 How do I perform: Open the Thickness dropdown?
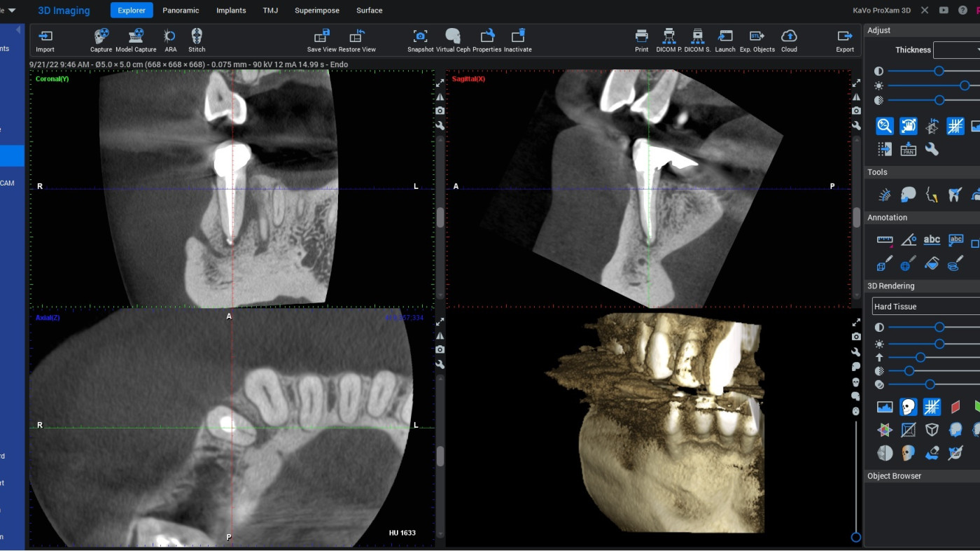click(957, 50)
